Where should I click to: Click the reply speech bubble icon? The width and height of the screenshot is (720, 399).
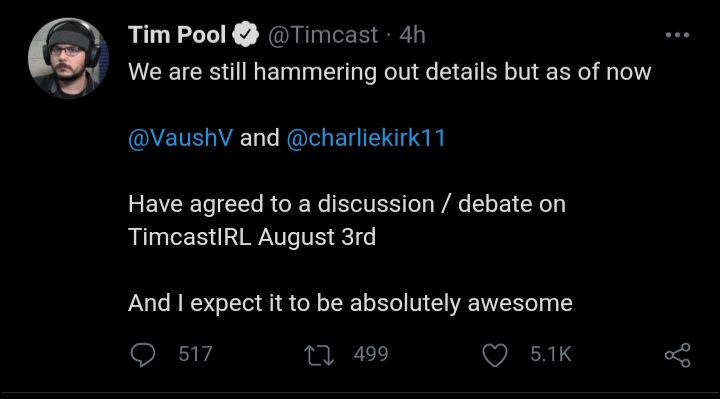(143, 354)
